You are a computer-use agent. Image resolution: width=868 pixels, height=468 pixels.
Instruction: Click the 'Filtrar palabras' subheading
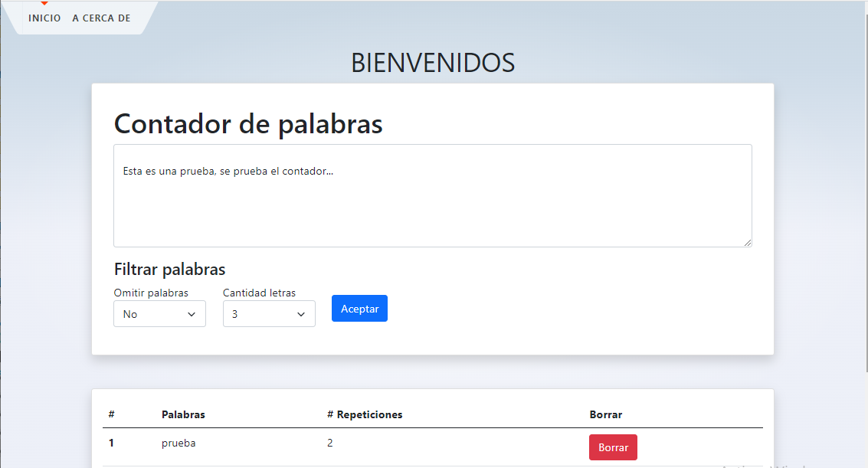169,270
